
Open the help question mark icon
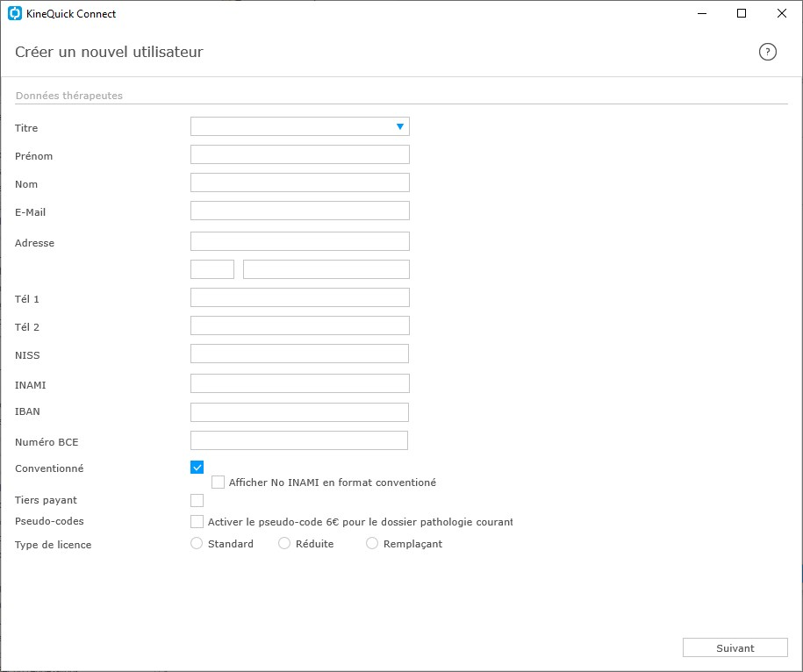(767, 52)
